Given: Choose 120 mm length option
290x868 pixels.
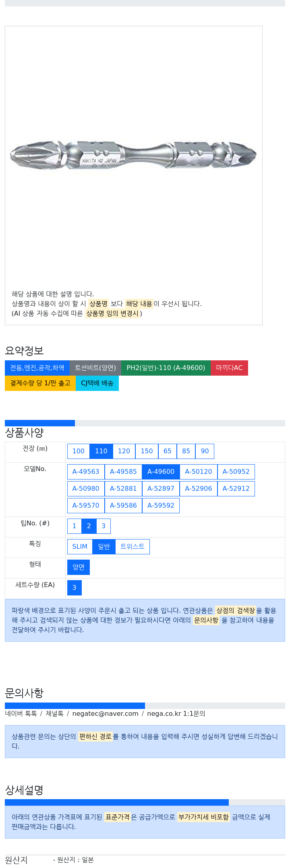Looking at the screenshot, I should coord(124,451).
